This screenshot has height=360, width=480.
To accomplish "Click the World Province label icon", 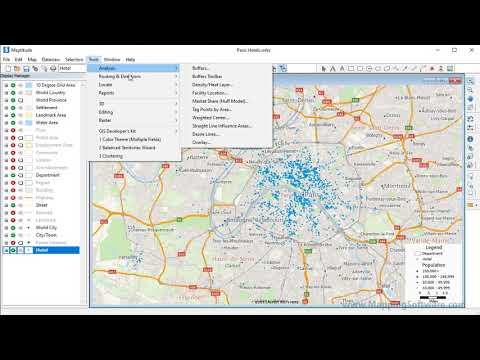I will pyautogui.click(x=21, y=100).
